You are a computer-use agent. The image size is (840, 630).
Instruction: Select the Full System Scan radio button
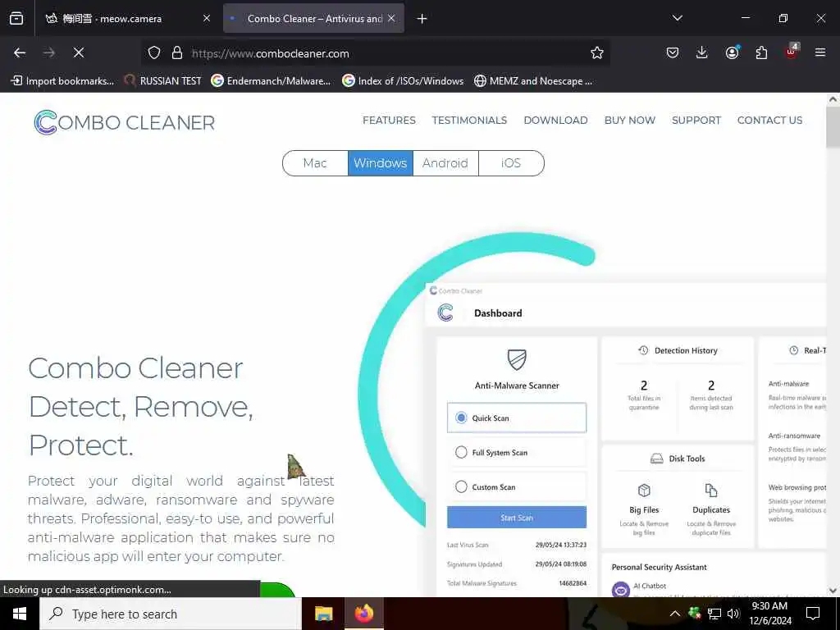click(461, 452)
